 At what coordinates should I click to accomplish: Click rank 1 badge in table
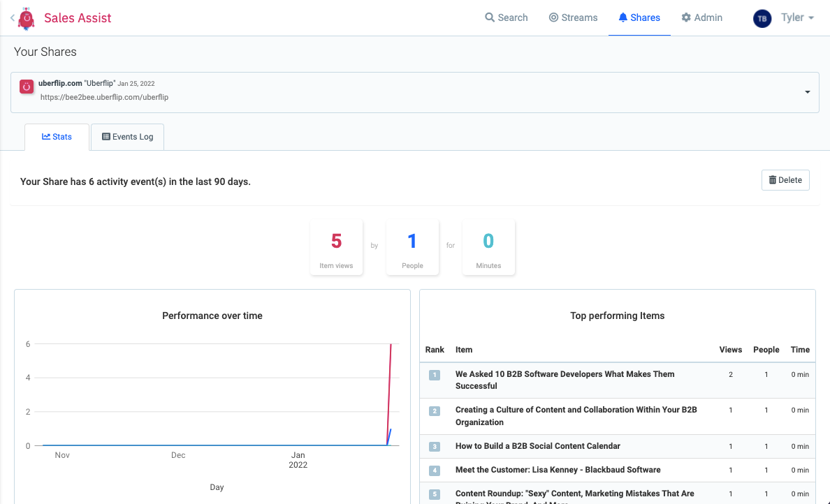(435, 375)
